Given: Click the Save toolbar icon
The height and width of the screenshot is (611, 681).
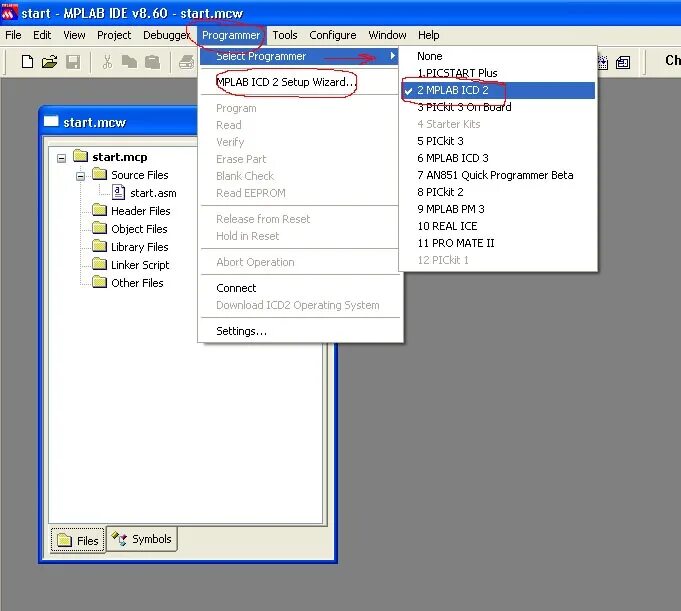Looking at the screenshot, I should 73,62.
